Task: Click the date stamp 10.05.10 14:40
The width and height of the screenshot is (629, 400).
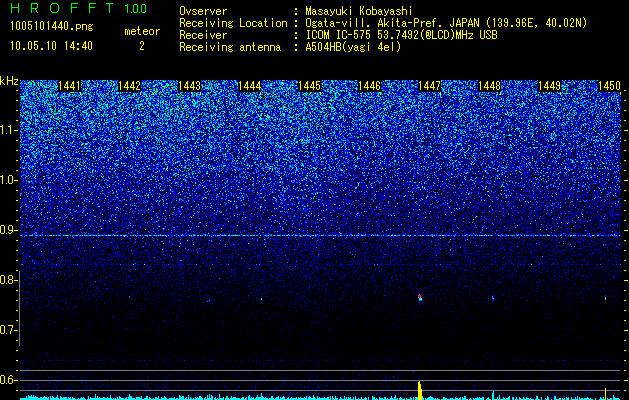Action: (51, 46)
